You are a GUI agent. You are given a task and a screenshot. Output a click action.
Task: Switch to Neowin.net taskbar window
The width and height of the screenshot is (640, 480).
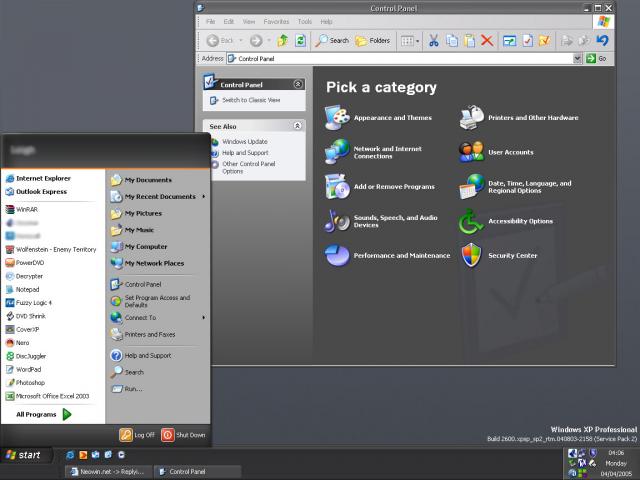(x=108, y=471)
